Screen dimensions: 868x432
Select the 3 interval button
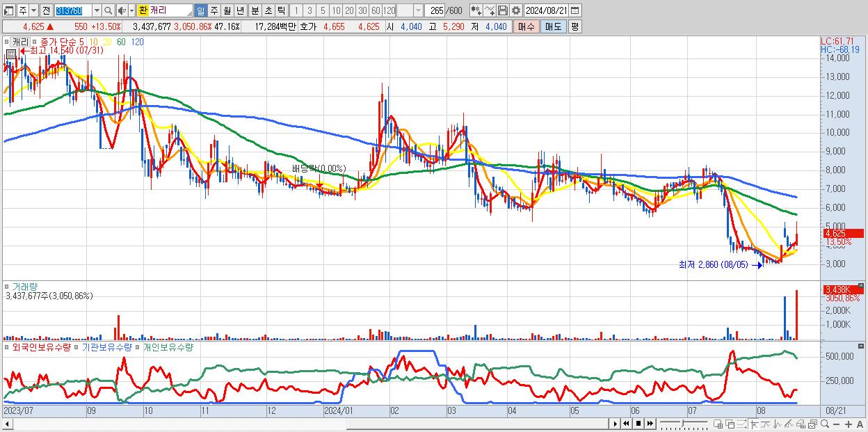tap(309, 10)
